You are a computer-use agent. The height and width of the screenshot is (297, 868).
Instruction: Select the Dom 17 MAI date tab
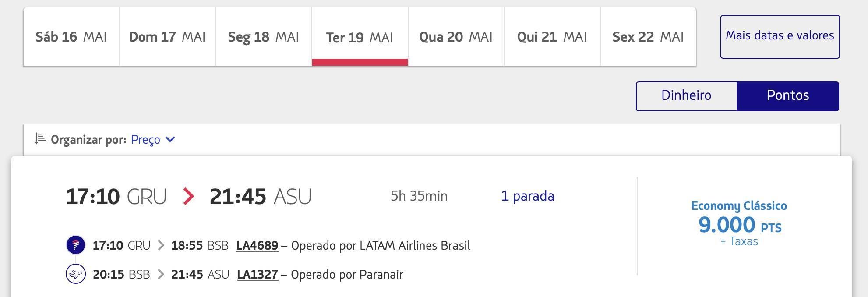click(x=167, y=37)
